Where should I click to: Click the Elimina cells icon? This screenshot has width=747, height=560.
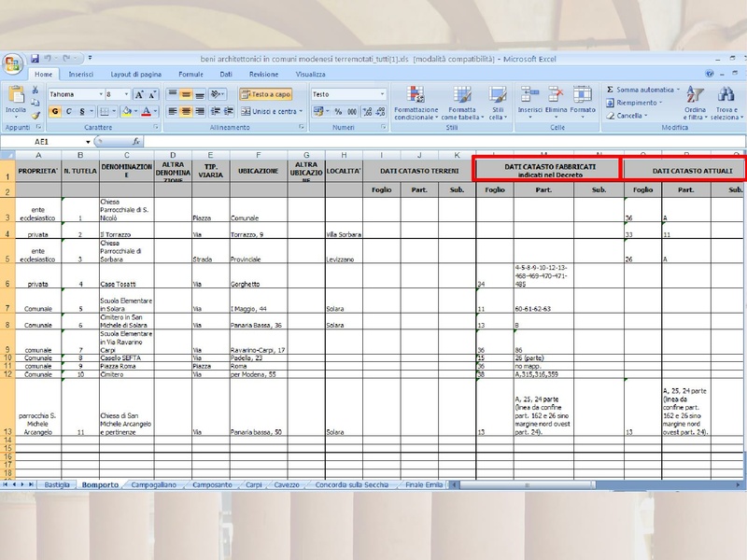(x=557, y=95)
